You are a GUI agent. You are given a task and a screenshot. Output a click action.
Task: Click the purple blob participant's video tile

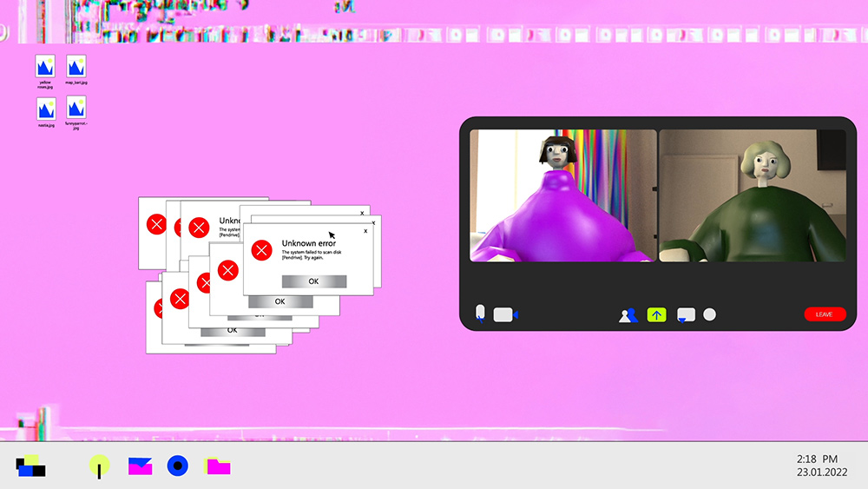(562, 195)
